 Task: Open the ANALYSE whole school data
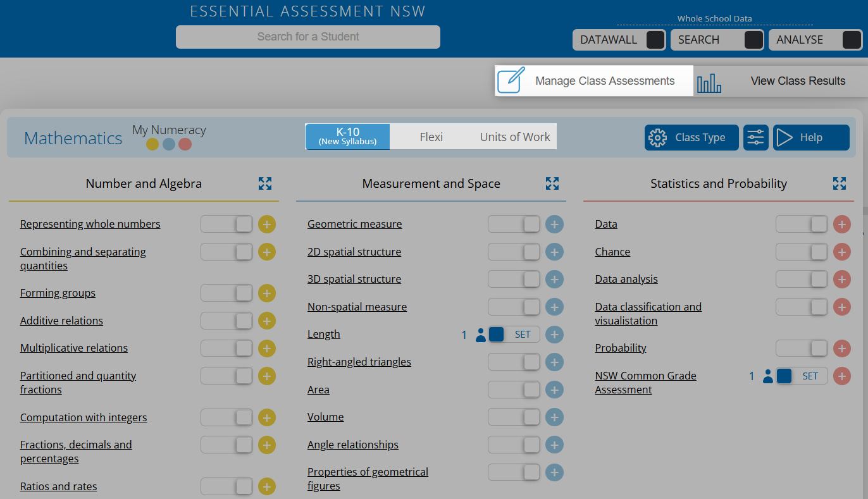coord(815,40)
